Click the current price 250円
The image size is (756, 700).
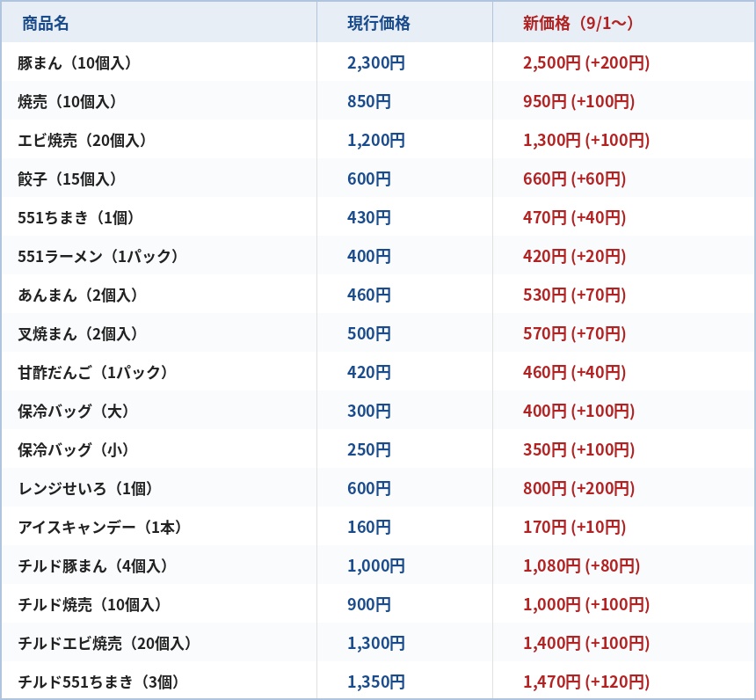369,449
